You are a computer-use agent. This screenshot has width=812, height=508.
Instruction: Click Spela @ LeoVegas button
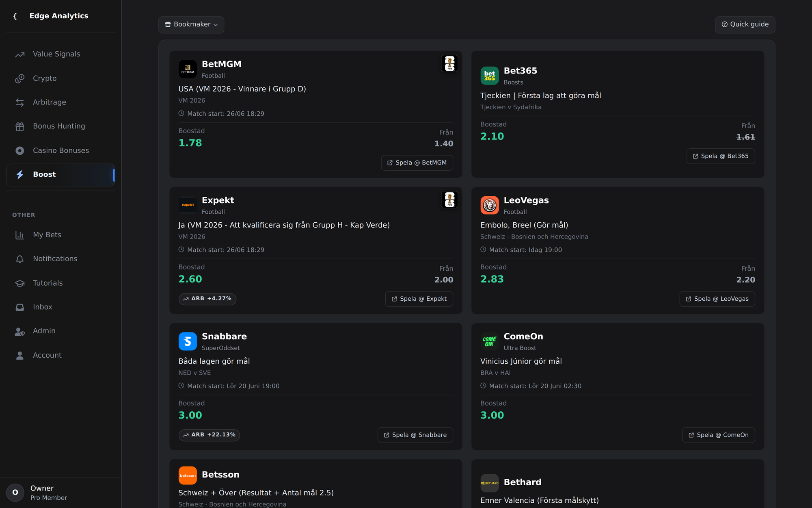[x=717, y=299]
